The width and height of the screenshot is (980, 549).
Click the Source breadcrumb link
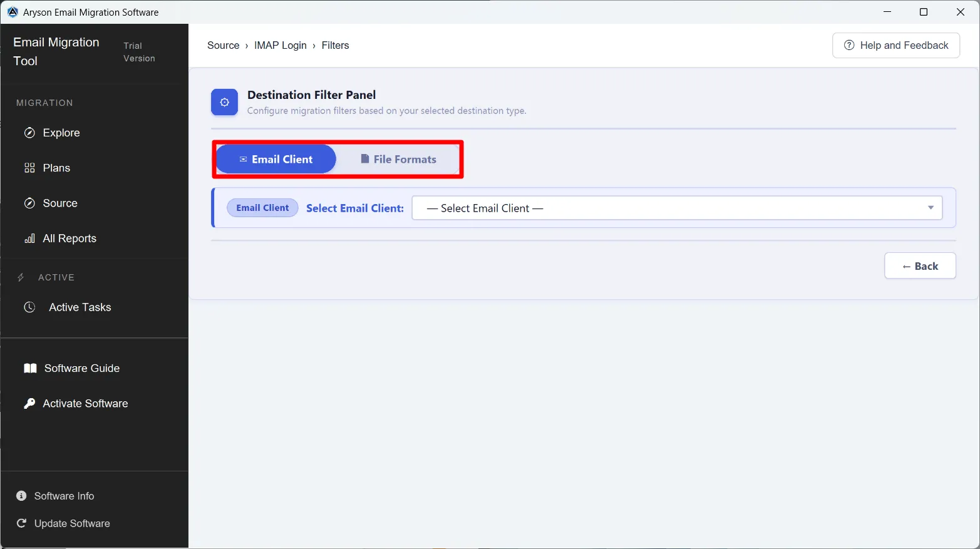click(224, 45)
